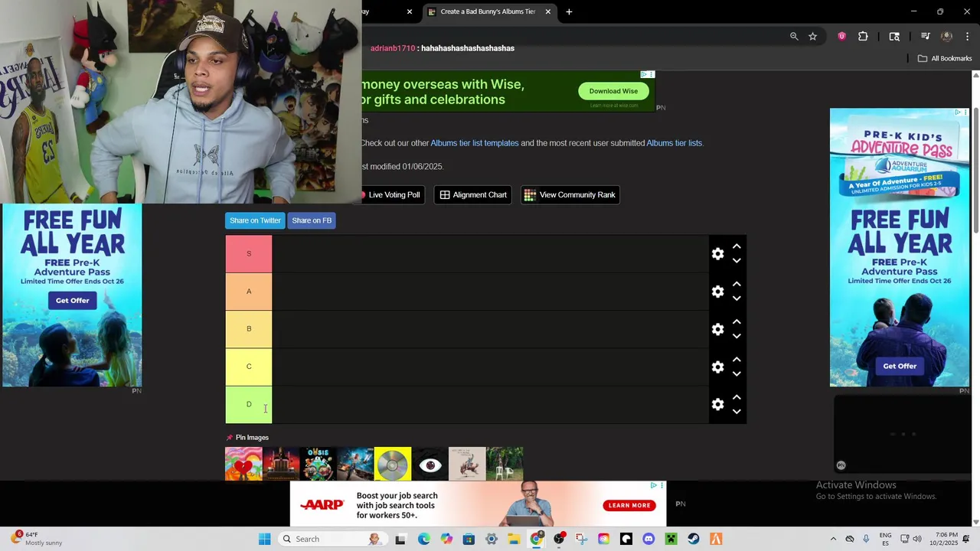Select the motorcycle sky album cover thumbnail

pyautogui.click(x=355, y=464)
